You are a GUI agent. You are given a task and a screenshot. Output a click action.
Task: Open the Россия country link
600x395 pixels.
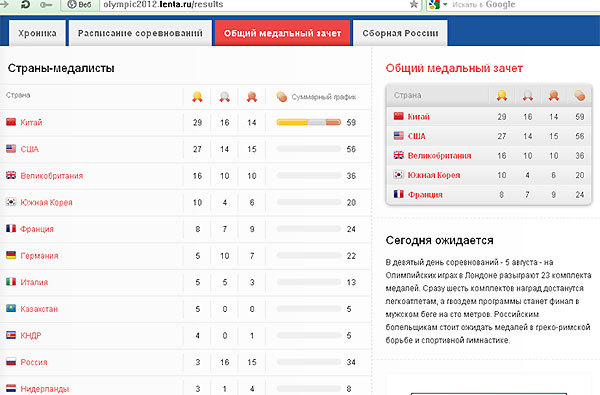[34, 362]
